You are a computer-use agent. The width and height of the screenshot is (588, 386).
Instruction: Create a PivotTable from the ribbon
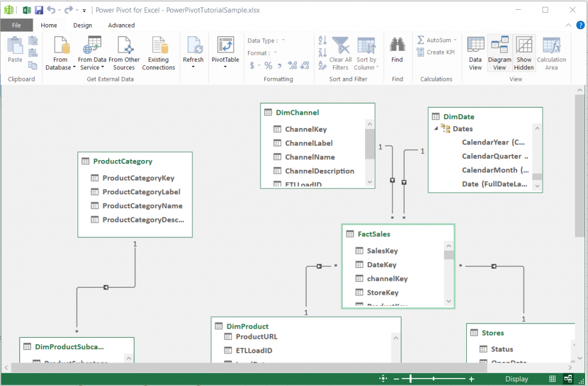(226, 52)
